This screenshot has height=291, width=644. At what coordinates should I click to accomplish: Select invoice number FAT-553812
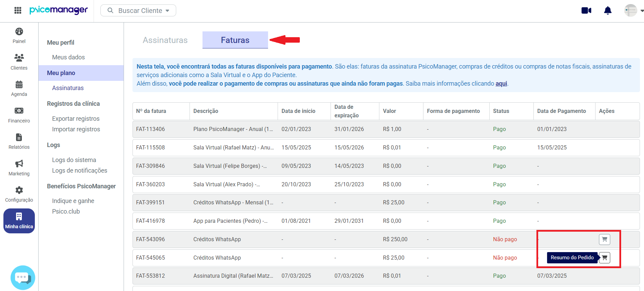150,276
